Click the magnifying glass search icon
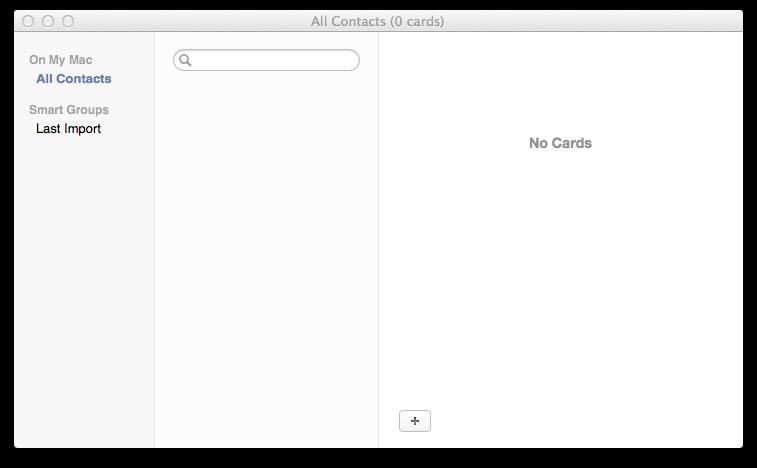 coord(185,60)
